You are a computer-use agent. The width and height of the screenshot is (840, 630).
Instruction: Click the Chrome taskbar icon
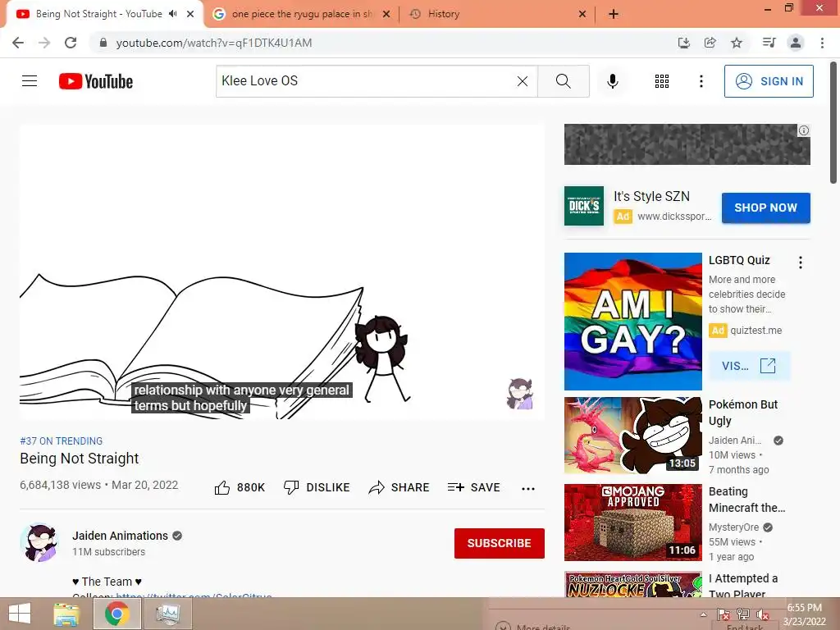116,614
